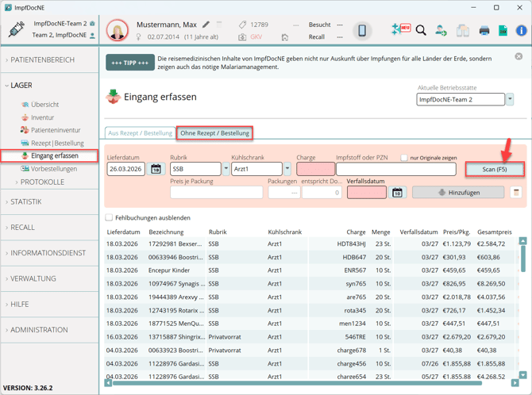The height and width of the screenshot is (395, 532).
Task: Click the pencil icon next to Mustermann, Max
Action: [206, 25]
